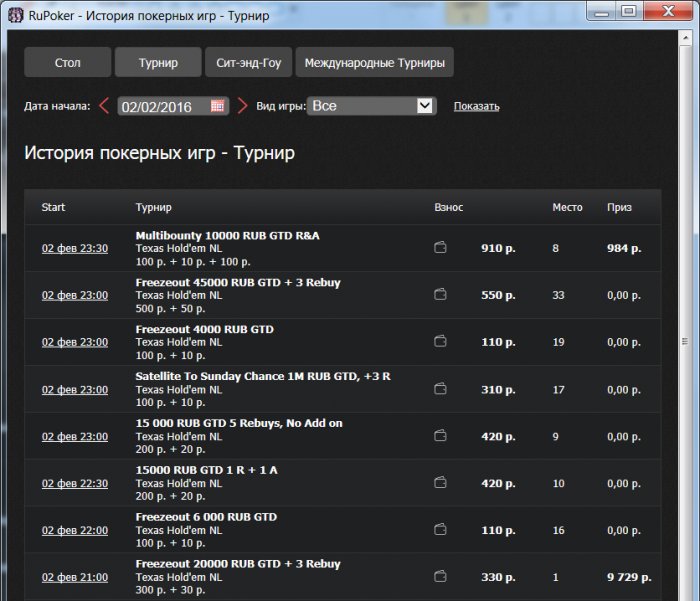The height and width of the screenshot is (601, 700).
Task: Click wallet icon in Multibounty 10000 row
Action: point(440,247)
